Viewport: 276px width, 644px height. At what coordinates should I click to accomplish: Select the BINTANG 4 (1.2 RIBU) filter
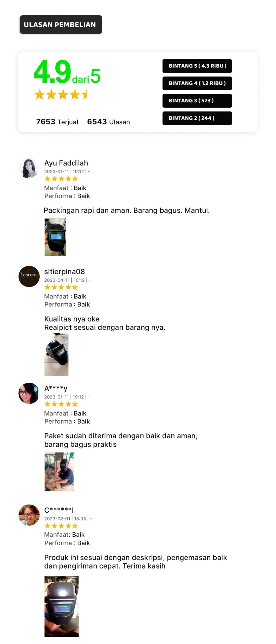[197, 83]
